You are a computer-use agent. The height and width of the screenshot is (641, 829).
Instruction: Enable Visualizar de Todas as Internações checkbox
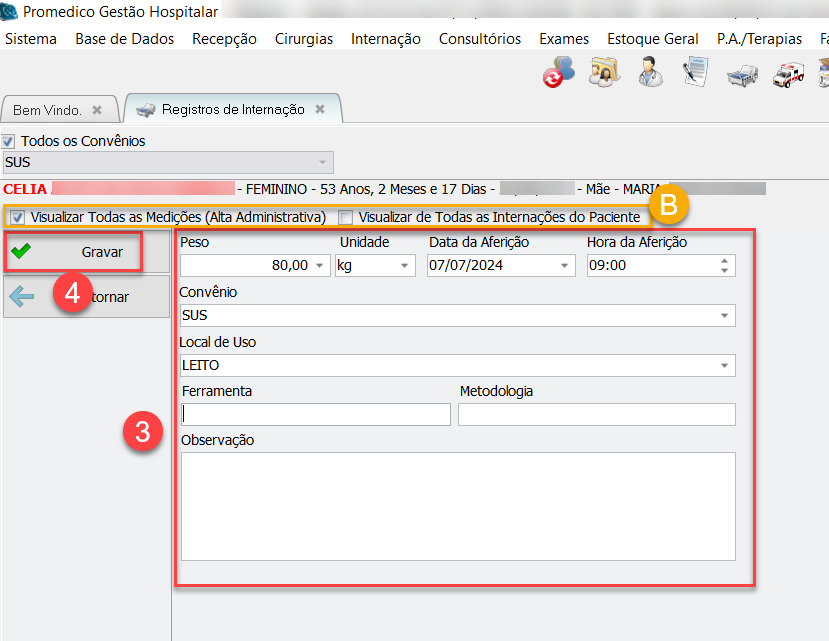coord(345,216)
